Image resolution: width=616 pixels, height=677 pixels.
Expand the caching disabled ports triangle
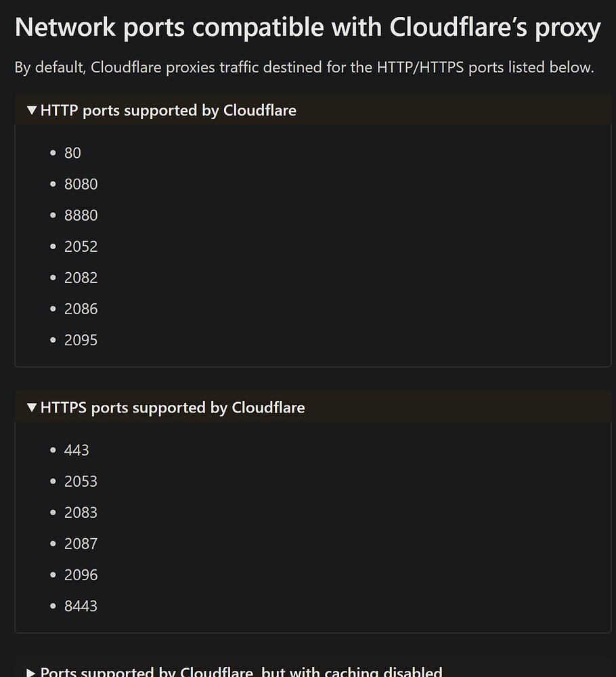31,672
